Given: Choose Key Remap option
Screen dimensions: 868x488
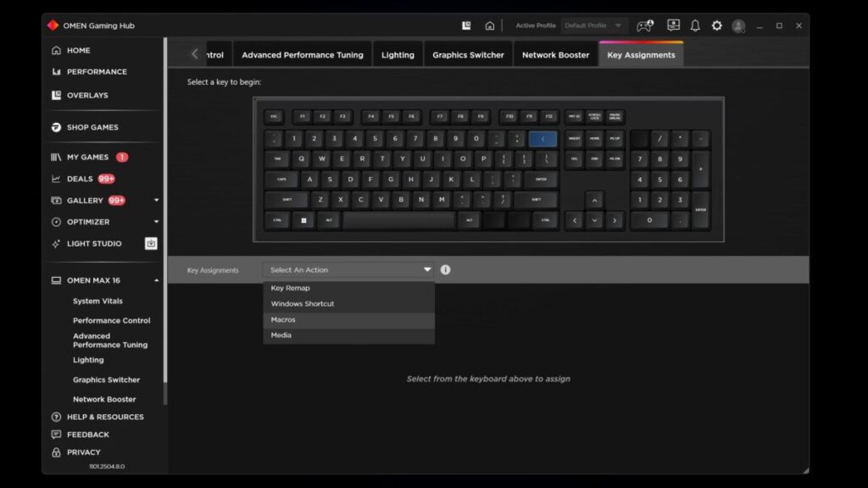Looking at the screenshot, I should click(x=348, y=288).
